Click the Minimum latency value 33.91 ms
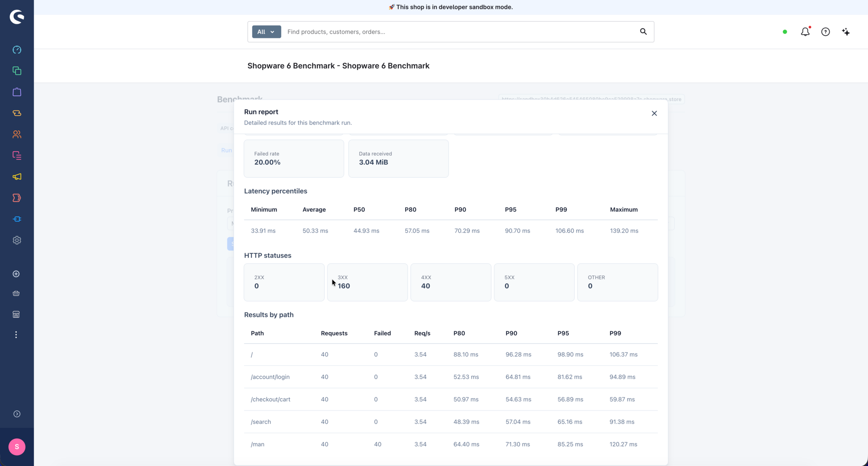 263,231
